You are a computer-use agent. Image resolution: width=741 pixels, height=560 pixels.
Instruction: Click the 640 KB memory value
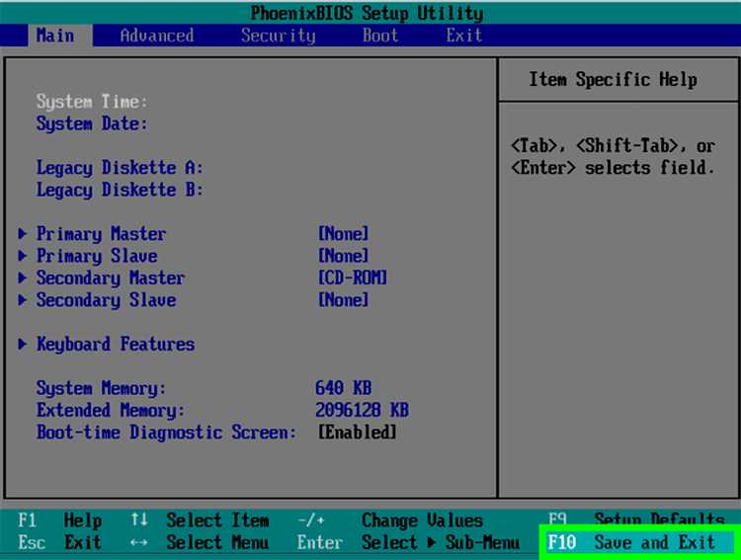[343, 388]
